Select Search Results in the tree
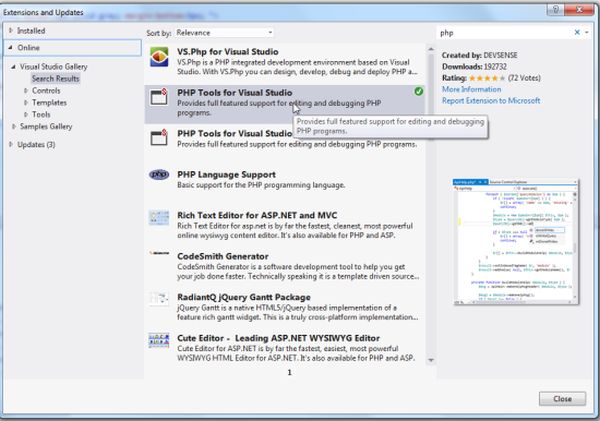 click(x=55, y=78)
